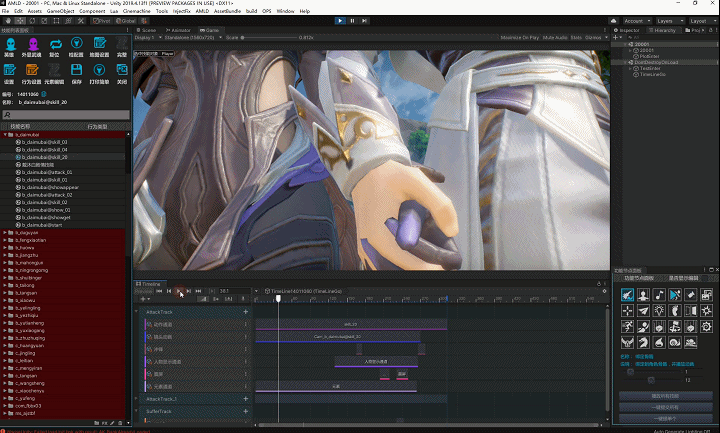Click the snail node icon
720x433 pixels.
(x=675, y=343)
